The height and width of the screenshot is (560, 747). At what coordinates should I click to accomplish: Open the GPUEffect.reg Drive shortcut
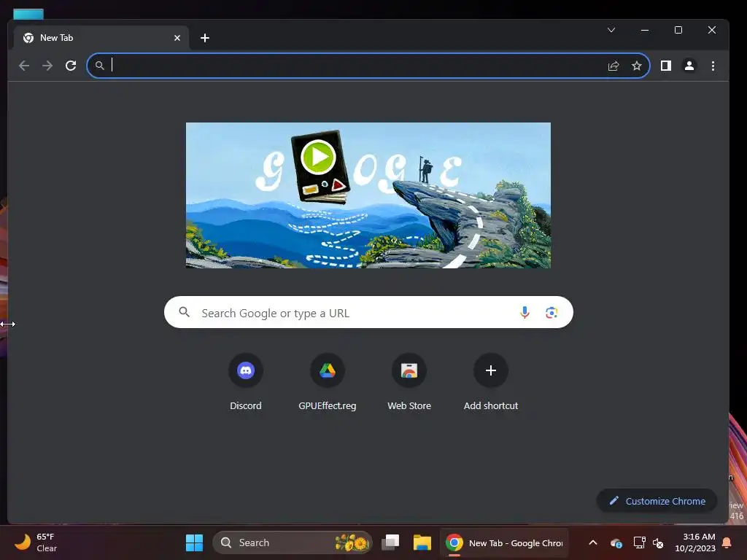pos(328,382)
